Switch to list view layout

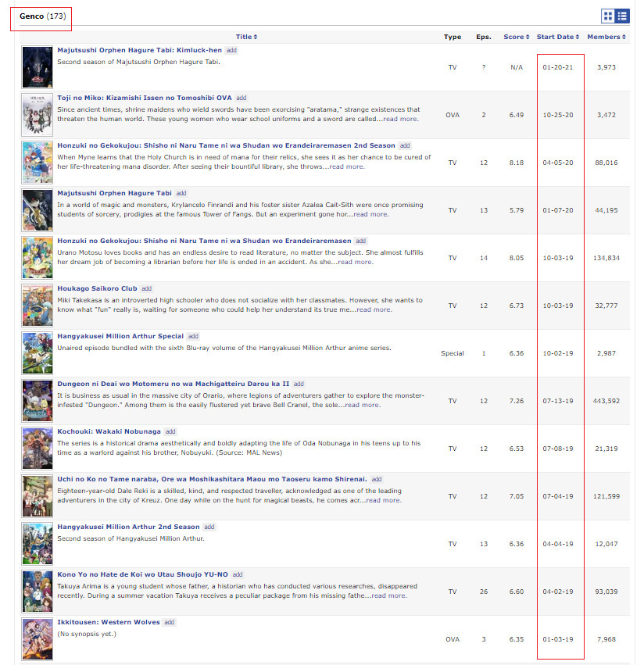pos(622,16)
